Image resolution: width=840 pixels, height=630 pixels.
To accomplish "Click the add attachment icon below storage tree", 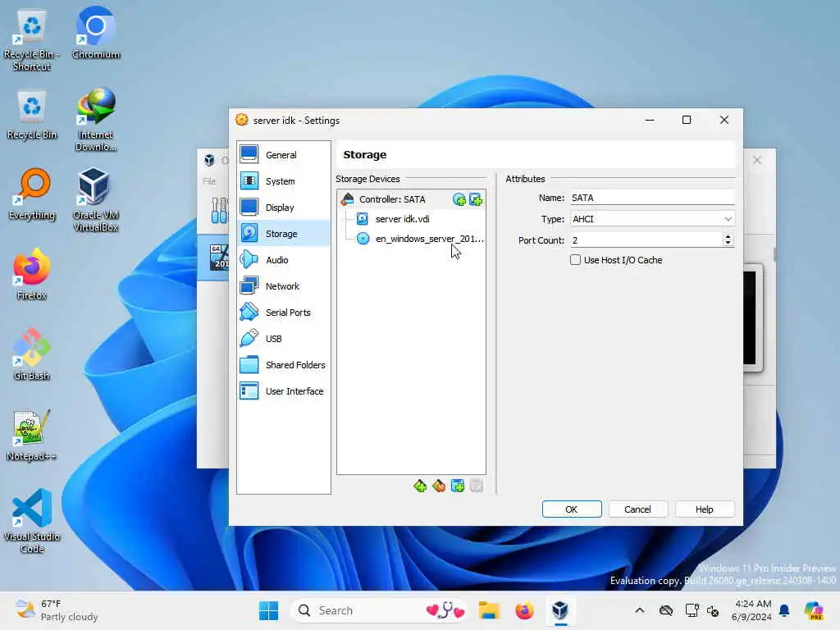I will [458, 486].
